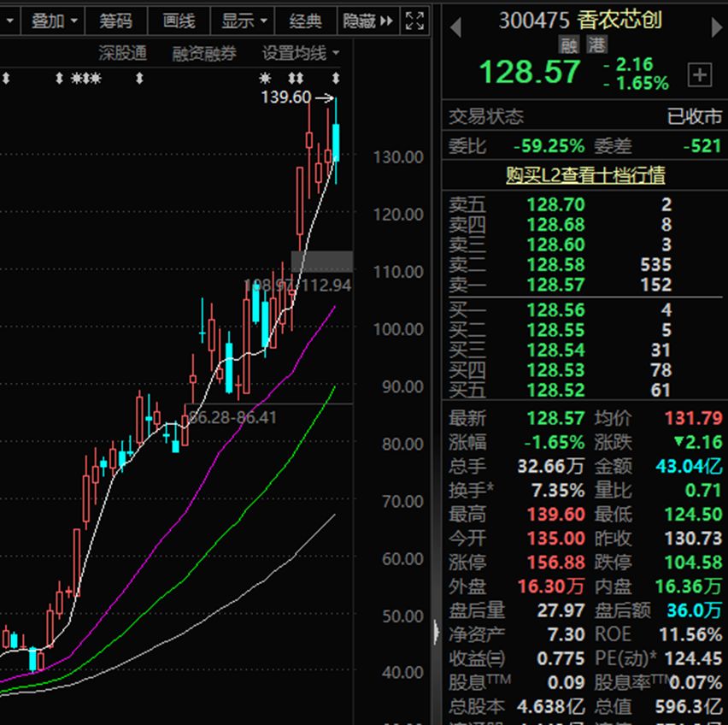Screen dimensions: 728x725
Task: Click 购买L2查看十档行情 link
Action: [x=584, y=175]
